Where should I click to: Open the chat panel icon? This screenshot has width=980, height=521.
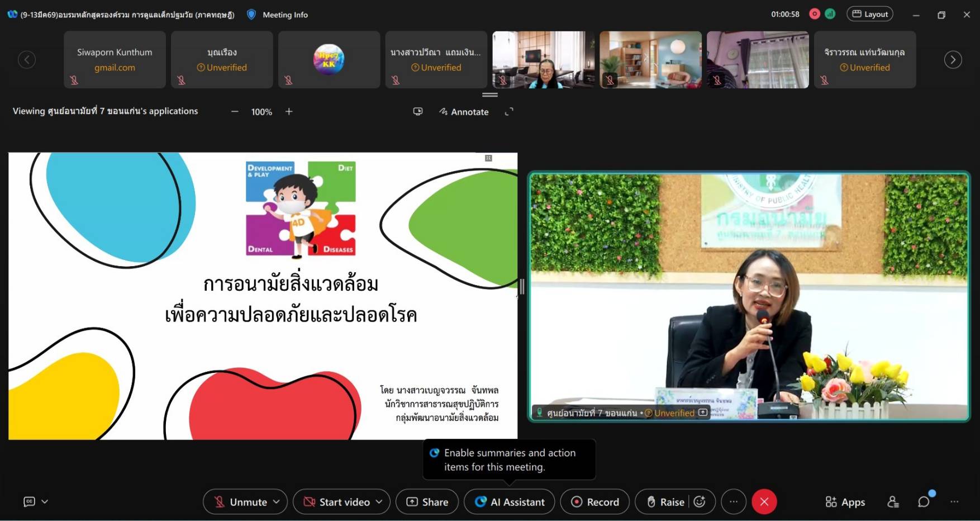coord(924,502)
